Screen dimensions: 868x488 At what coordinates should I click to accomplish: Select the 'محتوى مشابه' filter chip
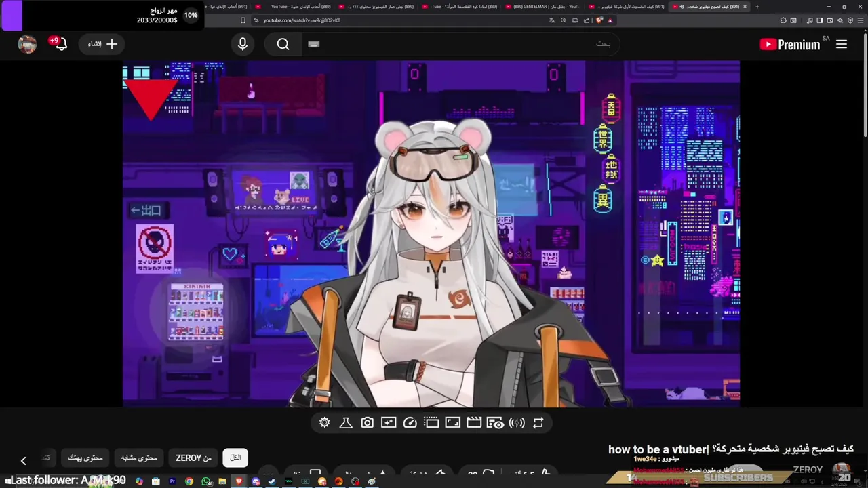(139, 457)
